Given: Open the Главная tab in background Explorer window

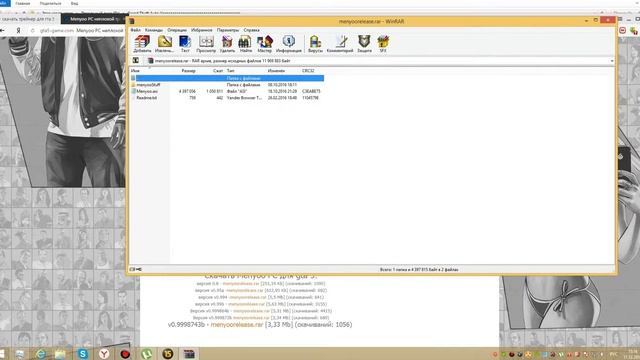Looking at the screenshot, I should (x=22, y=3).
